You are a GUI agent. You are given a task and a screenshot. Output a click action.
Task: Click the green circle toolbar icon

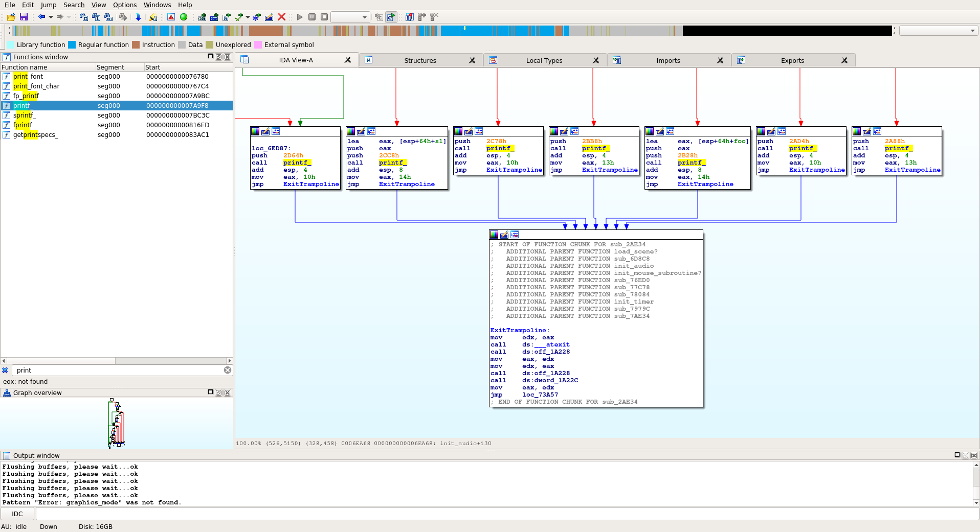(184, 17)
